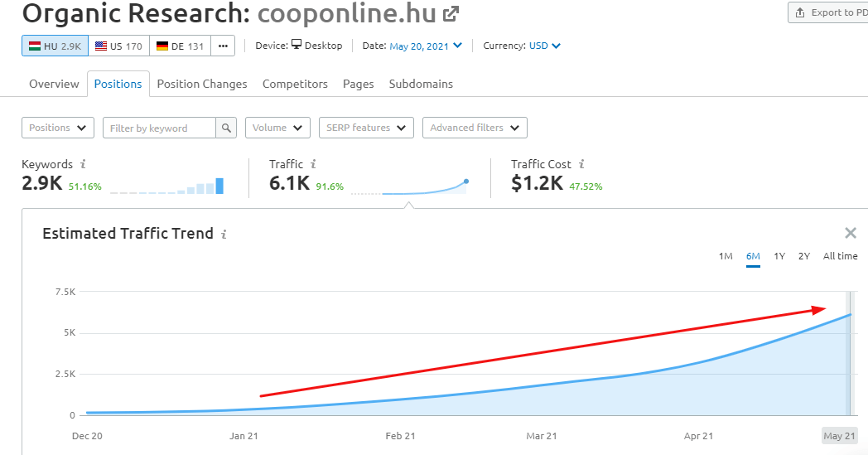Screen dimensions: 868x455
Task: Click the Export upload arrow icon
Action: pos(800,12)
